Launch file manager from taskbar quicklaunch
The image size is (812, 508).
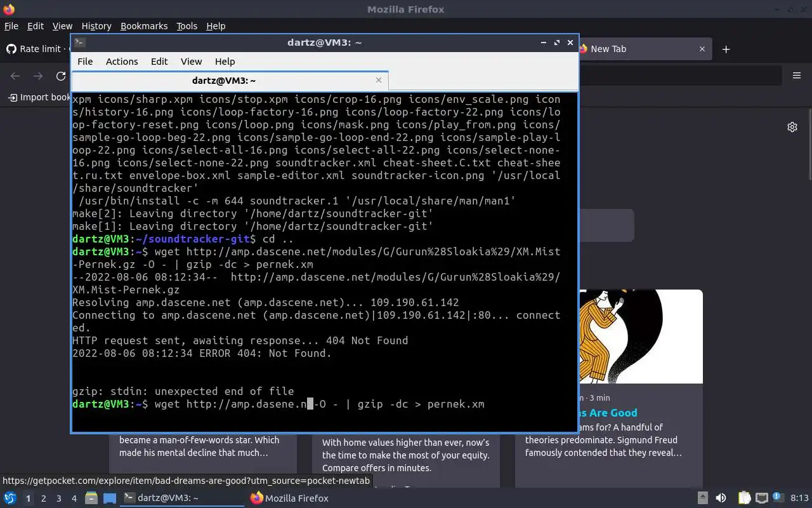tap(91, 498)
